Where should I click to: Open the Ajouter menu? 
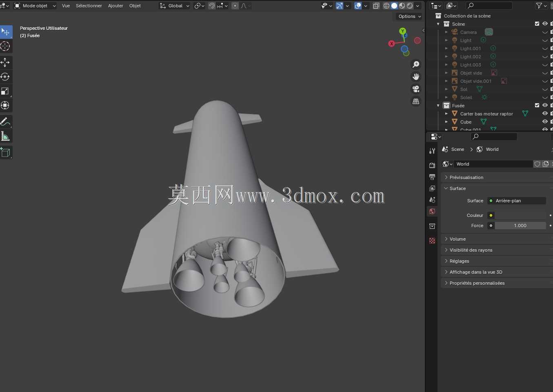(115, 6)
